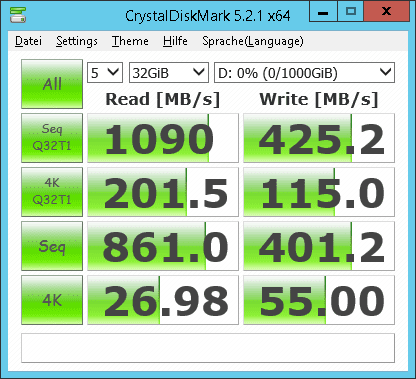
Task: Click the Seq read result 861.0
Action: (163, 246)
